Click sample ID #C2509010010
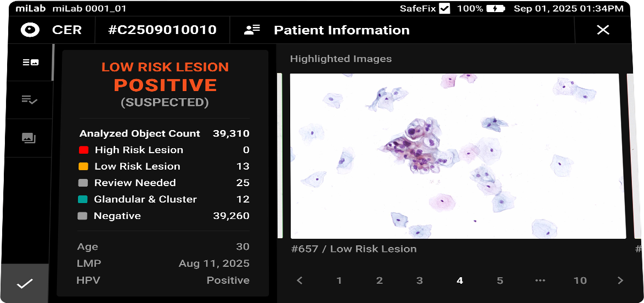 [162, 30]
